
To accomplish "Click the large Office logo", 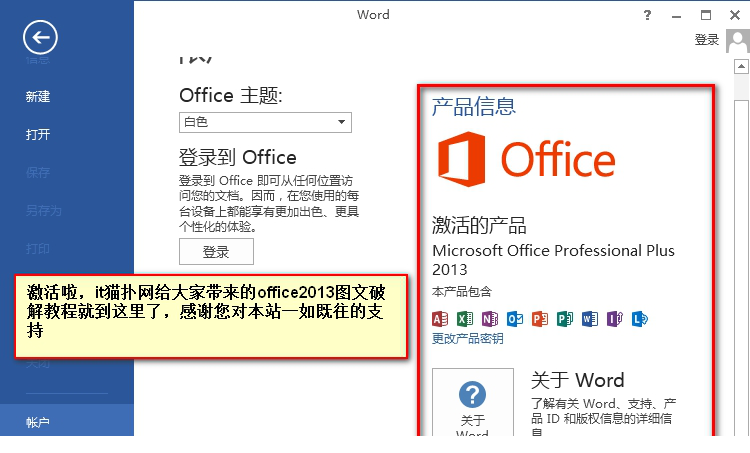I will tap(527, 159).
